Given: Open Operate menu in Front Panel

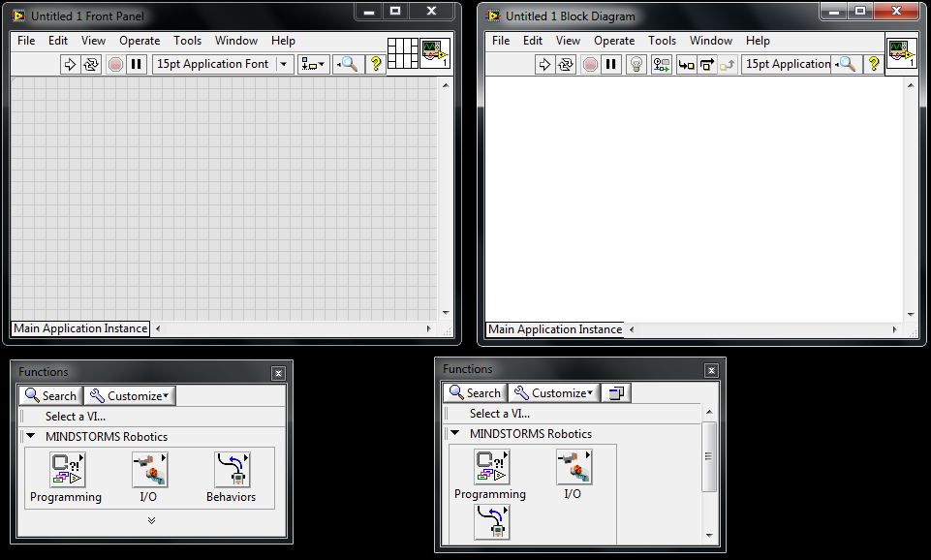Looking at the screenshot, I should tap(140, 41).
